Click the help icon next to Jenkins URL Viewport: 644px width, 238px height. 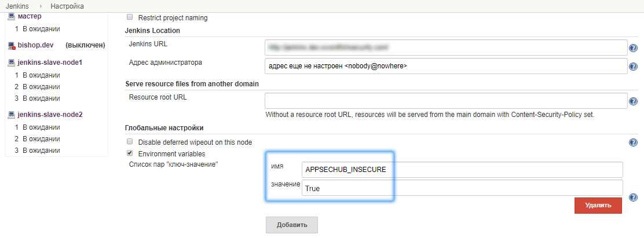633,48
